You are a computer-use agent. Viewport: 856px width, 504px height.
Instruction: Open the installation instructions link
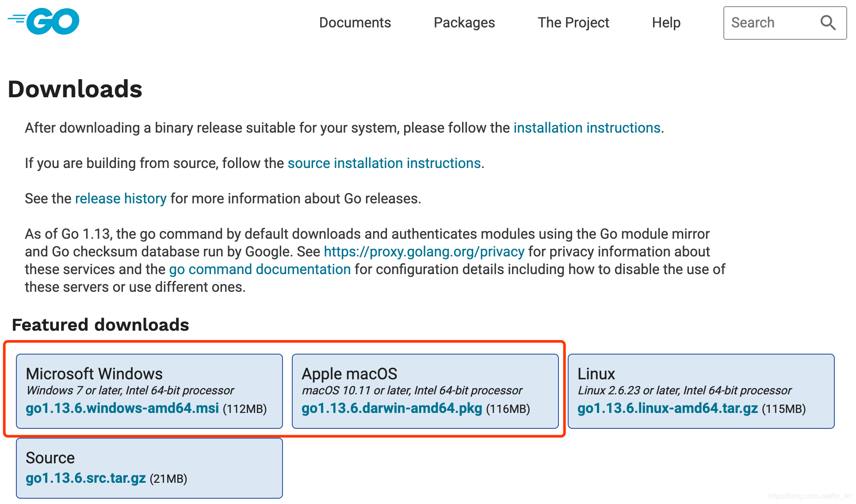[x=587, y=128]
